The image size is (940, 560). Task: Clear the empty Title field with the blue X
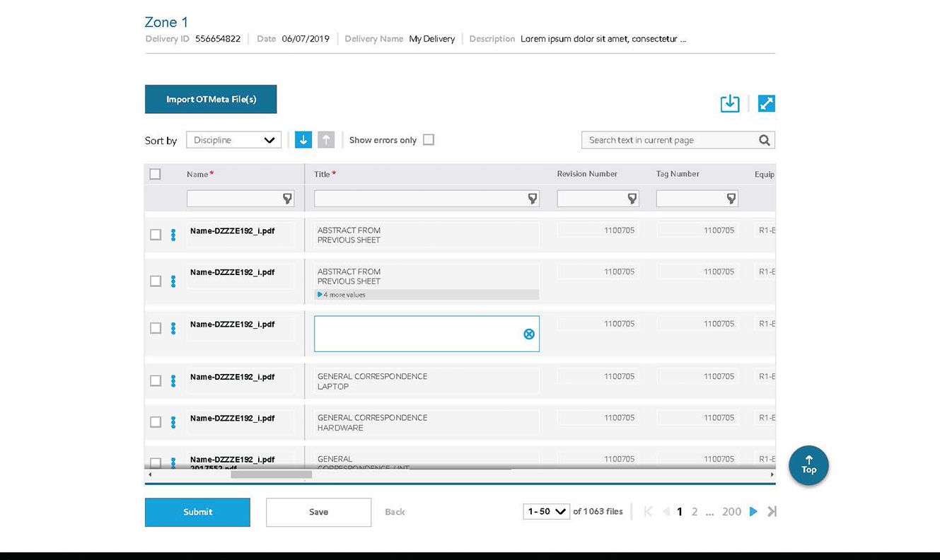tap(528, 334)
